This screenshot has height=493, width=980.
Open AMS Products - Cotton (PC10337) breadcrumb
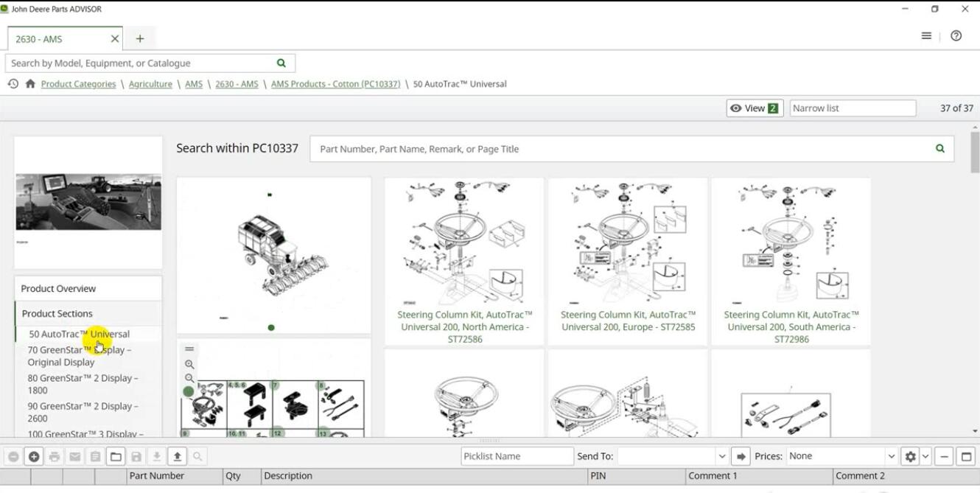pyautogui.click(x=335, y=84)
